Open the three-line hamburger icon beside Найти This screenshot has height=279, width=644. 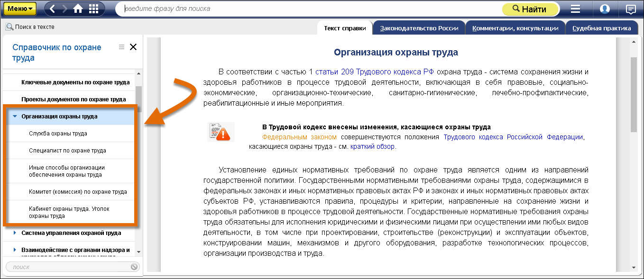(x=575, y=9)
